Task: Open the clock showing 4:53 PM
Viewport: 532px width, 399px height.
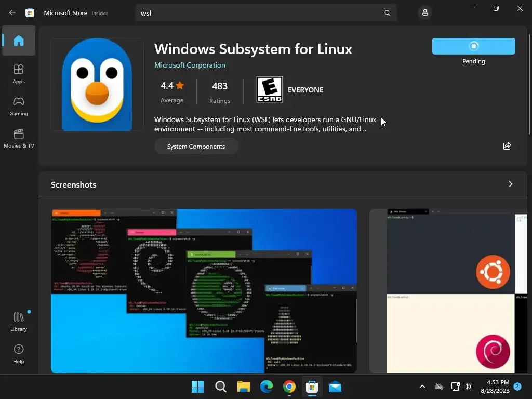Action: [x=495, y=387]
